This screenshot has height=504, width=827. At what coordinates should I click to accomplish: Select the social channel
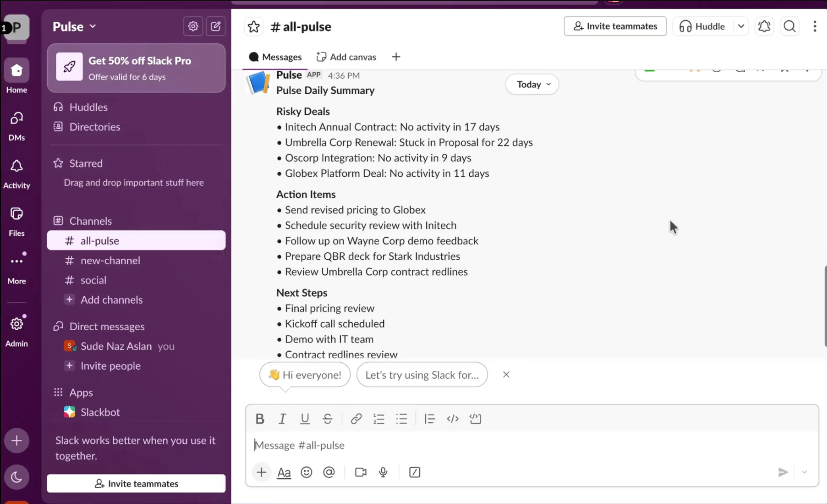136,280
